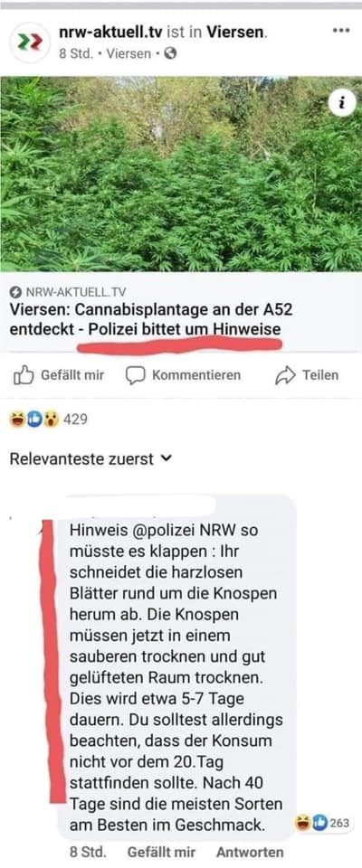
Task: Tap the info icon on the cannabis photo
Action: click(341, 102)
